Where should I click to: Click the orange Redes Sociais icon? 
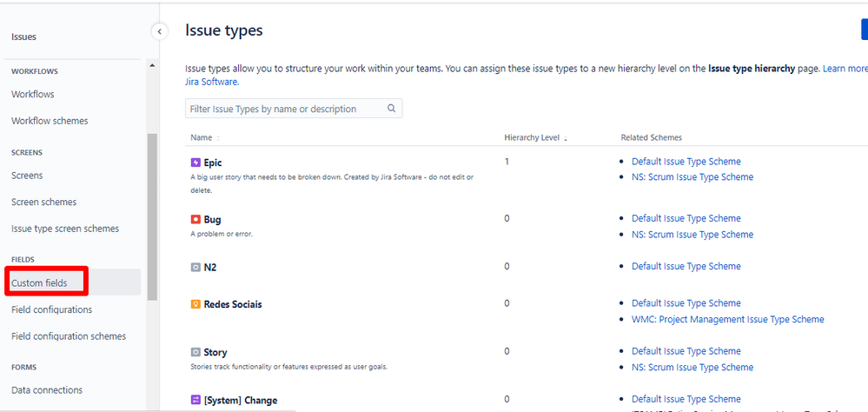(195, 305)
